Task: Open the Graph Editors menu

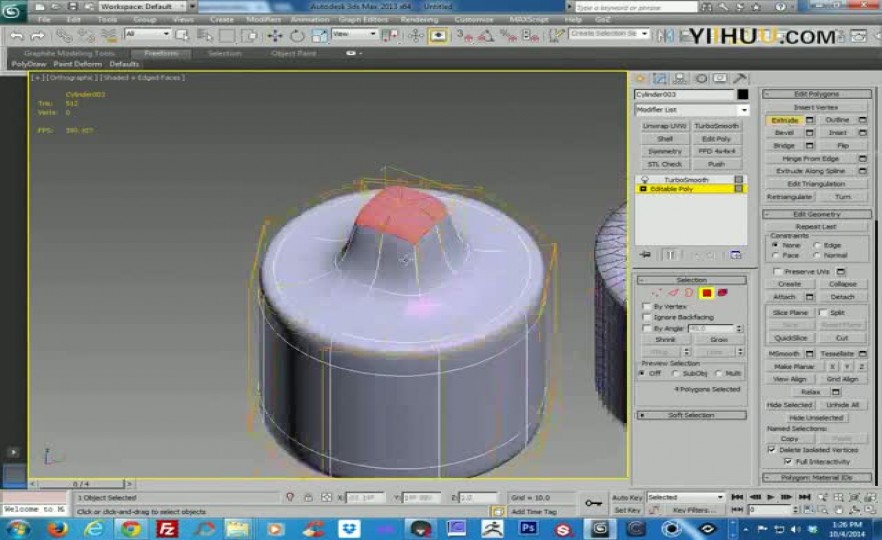Action: coord(363,20)
